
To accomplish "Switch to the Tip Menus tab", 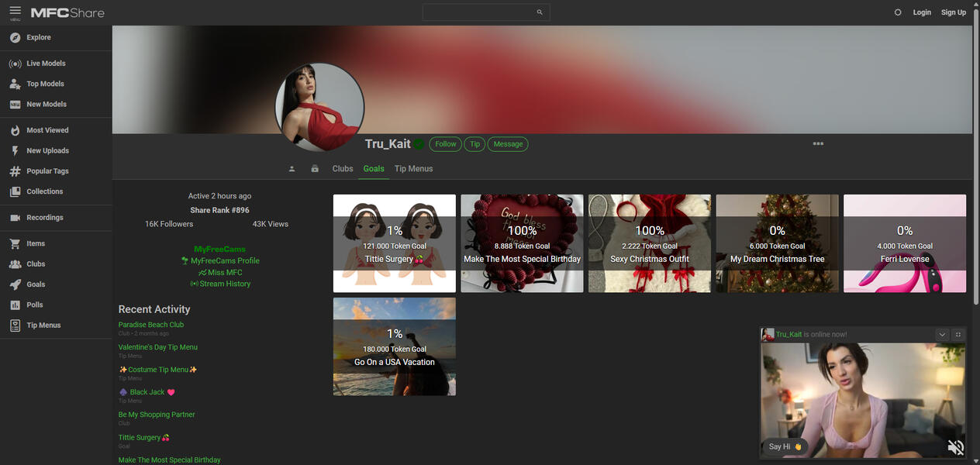I will 413,169.
